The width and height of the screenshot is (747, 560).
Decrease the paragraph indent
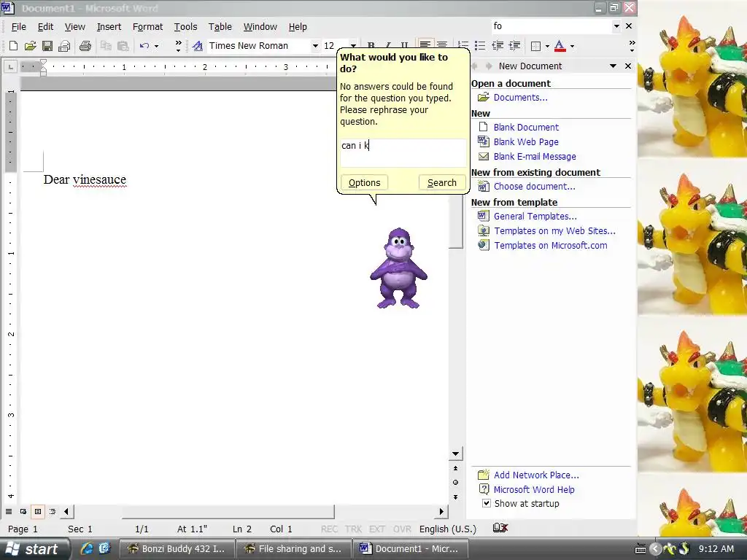498,46
